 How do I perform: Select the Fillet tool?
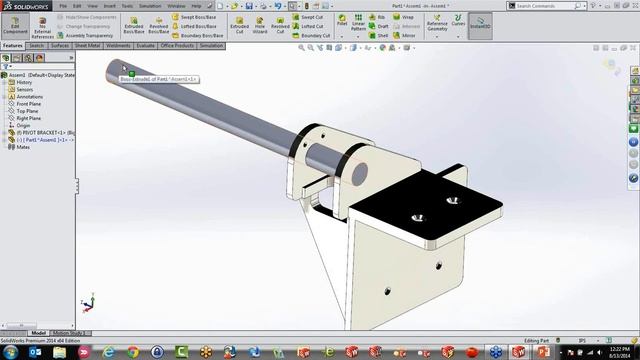[x=342, y=20]
